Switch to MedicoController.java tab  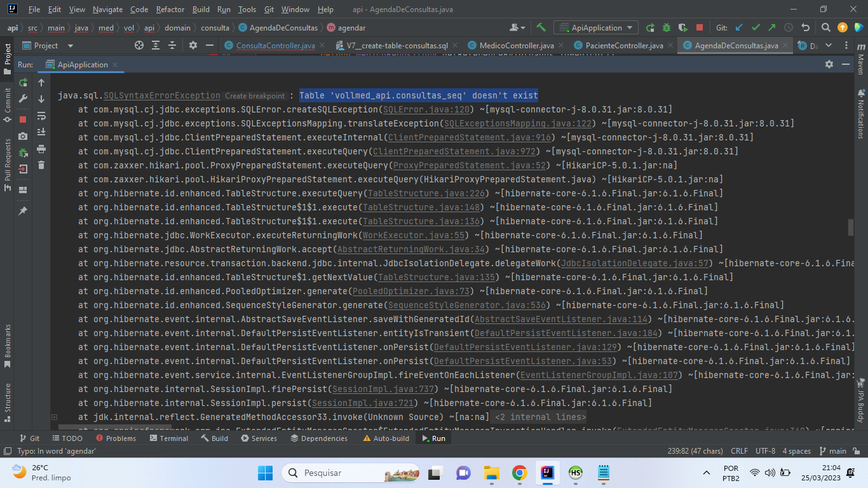[517, 46]
